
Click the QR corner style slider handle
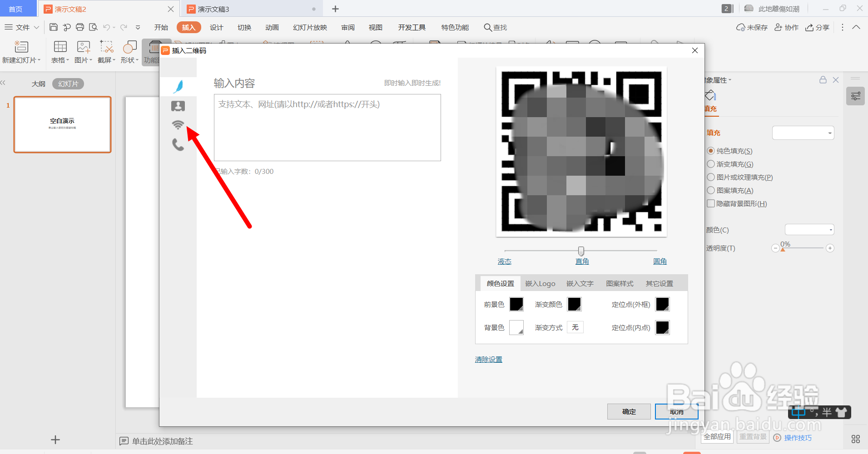tap(581, 251)
